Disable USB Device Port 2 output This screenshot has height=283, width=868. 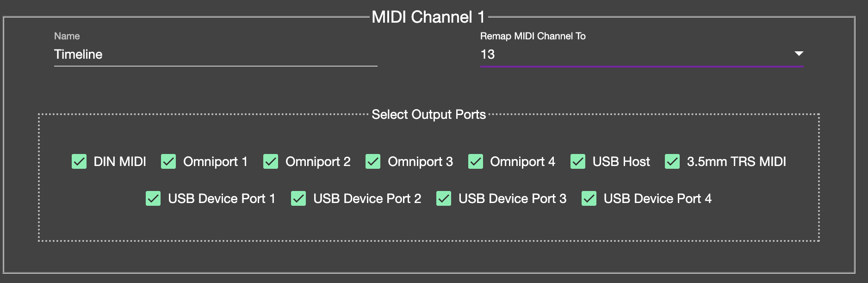point(298,198)
